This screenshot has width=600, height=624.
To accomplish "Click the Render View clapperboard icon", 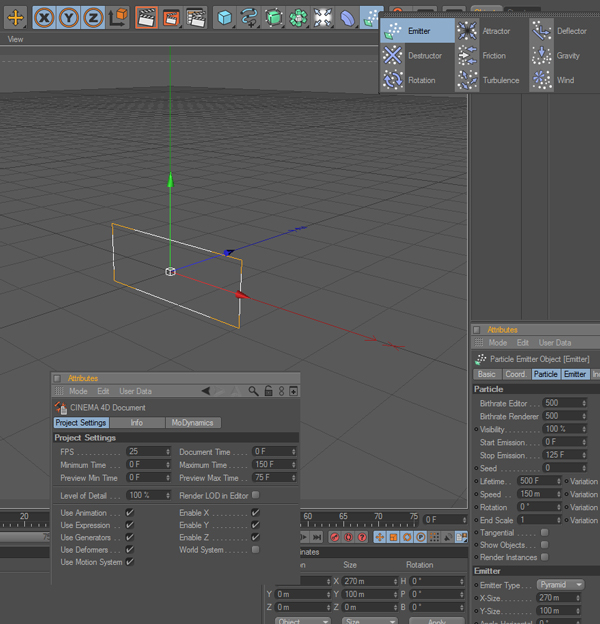I will pos(146,17).
